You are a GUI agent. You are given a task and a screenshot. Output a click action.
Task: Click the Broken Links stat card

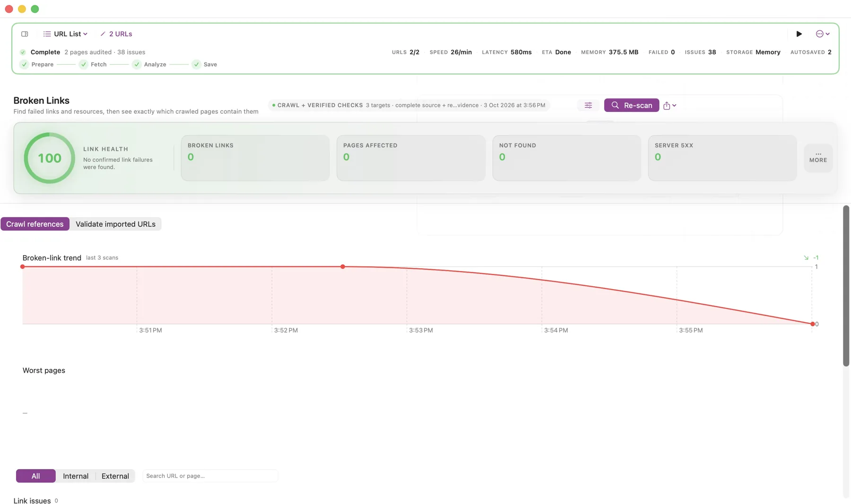click(255, 158)
